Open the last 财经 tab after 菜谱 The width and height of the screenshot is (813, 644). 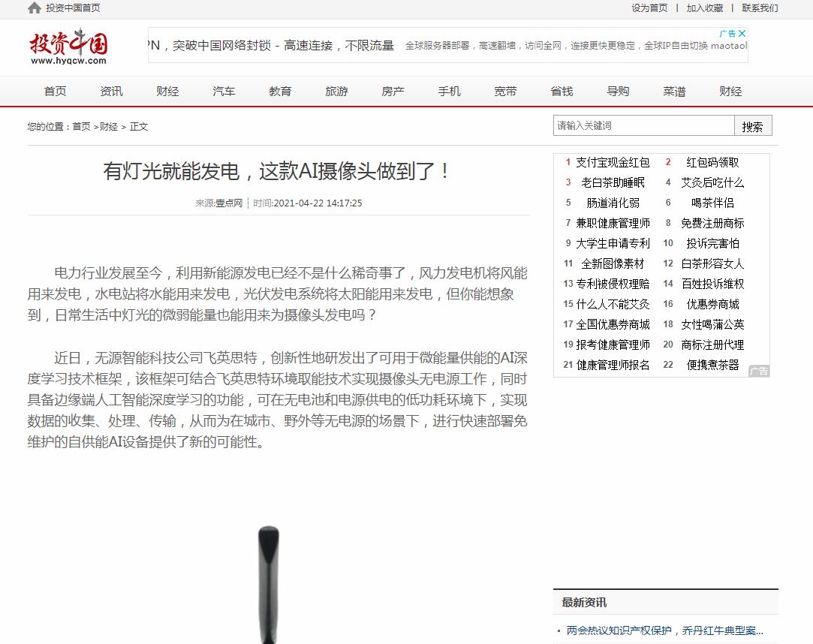click(730, 92)
